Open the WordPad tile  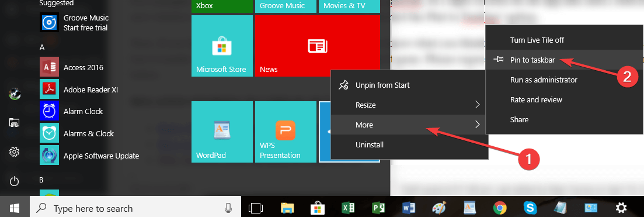pyautogui.click(x=222, y=132)
